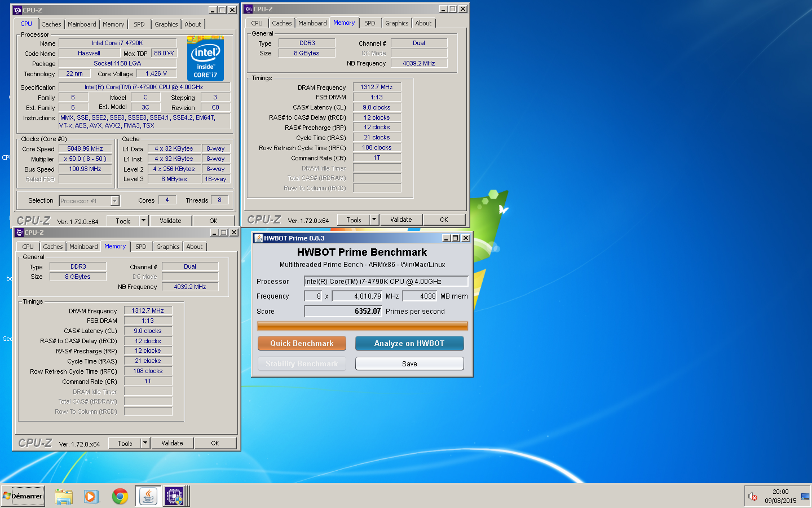Viewport: 812px width, 508px height.
Task: Click Tools button in the CPU-tab CPU-Z window
Action: [123, 221]
